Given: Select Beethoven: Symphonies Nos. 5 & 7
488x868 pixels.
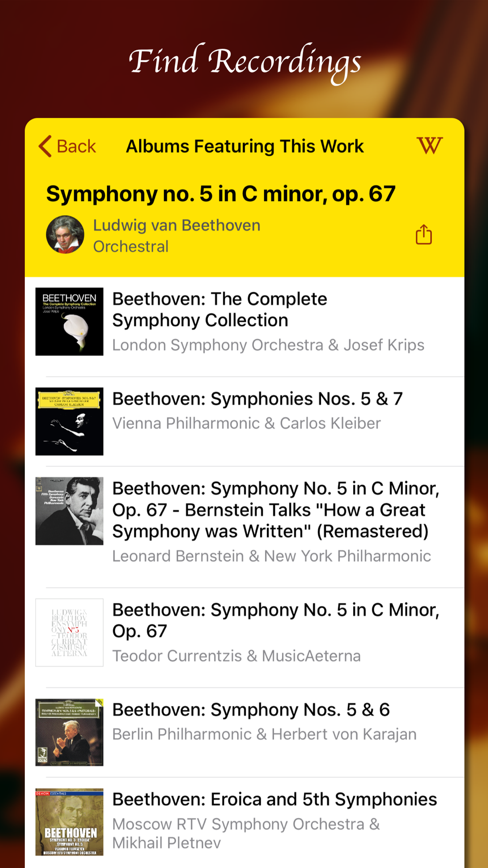Looking at the screenshot, I should (257, 399).
